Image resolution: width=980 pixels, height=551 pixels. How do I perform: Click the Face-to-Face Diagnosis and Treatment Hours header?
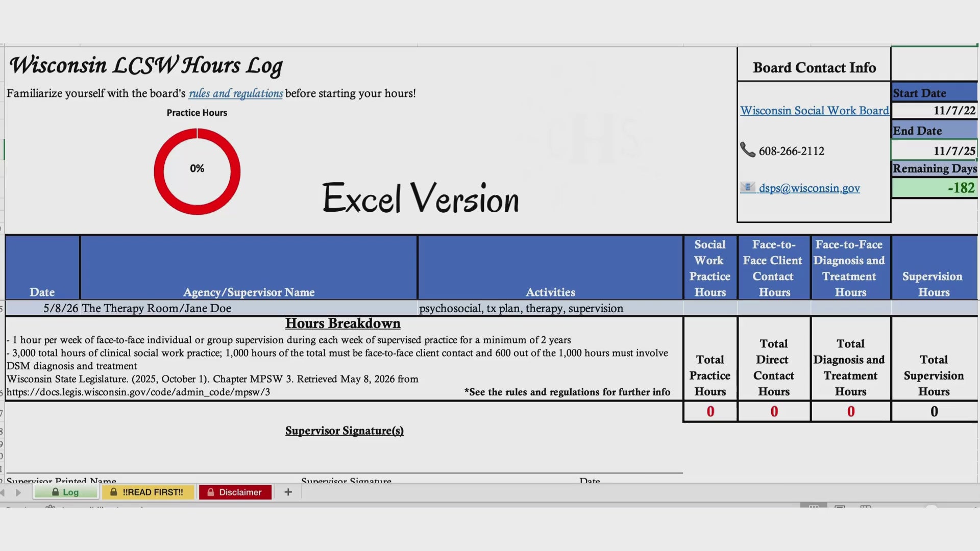tap(850, 267)
